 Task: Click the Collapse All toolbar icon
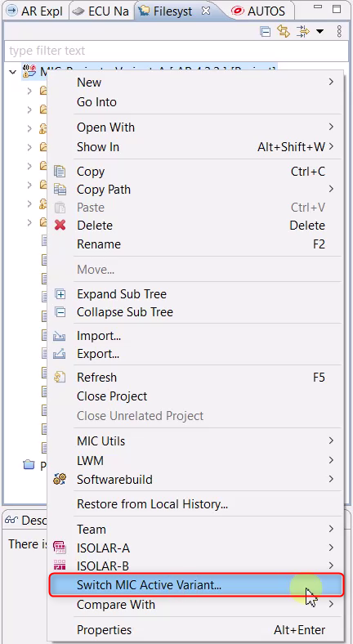click(x=266, y=32)
